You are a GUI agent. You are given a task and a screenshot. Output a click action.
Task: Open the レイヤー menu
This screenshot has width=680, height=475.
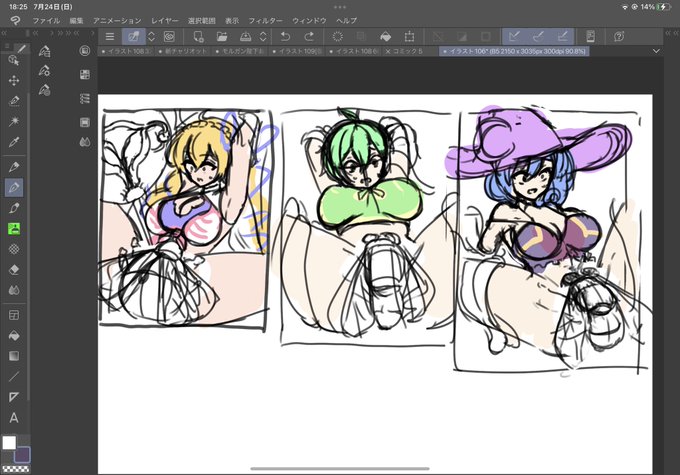[165, 20]
